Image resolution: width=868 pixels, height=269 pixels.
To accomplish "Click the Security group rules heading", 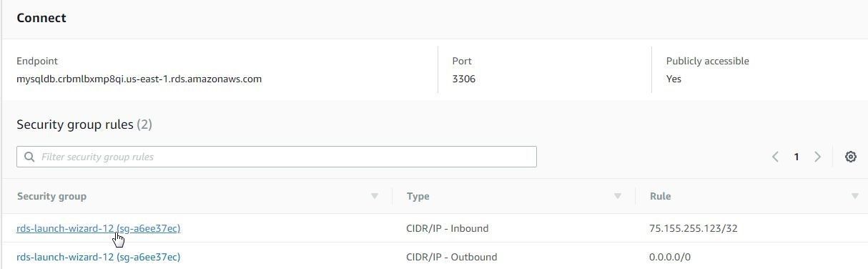I will click(x=84, y=124).
